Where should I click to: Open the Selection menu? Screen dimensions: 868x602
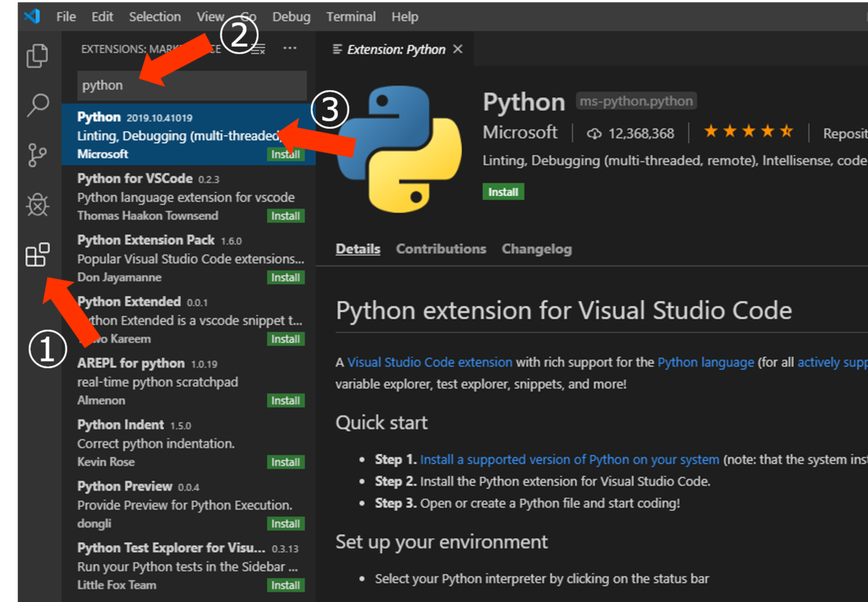155,16
